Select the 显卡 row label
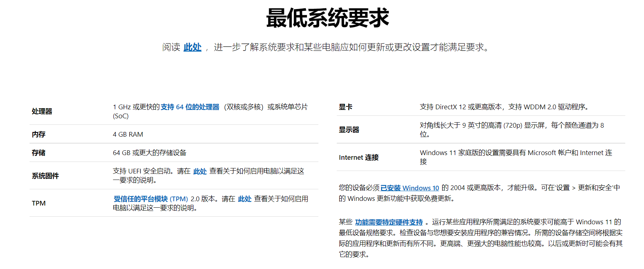 346,107
